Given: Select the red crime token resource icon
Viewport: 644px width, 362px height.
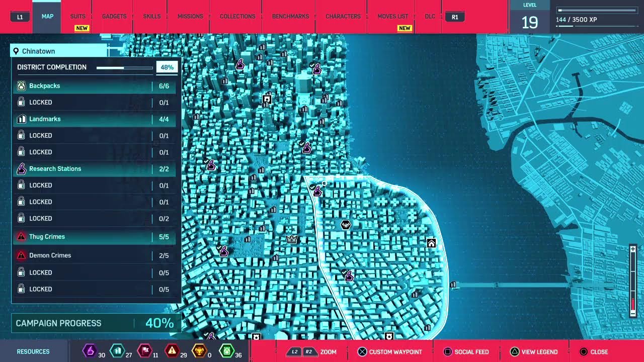Looking at the screenshot, I should tap(172, 350).
